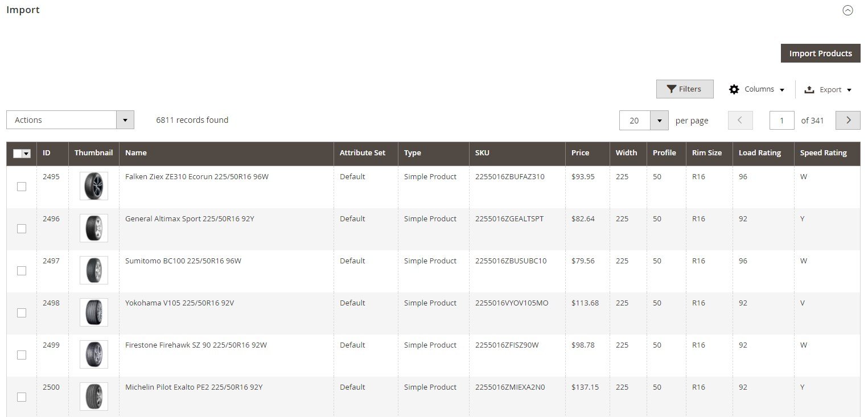Click the Profile column header
868x417 pixels.
tap(667, 154)
